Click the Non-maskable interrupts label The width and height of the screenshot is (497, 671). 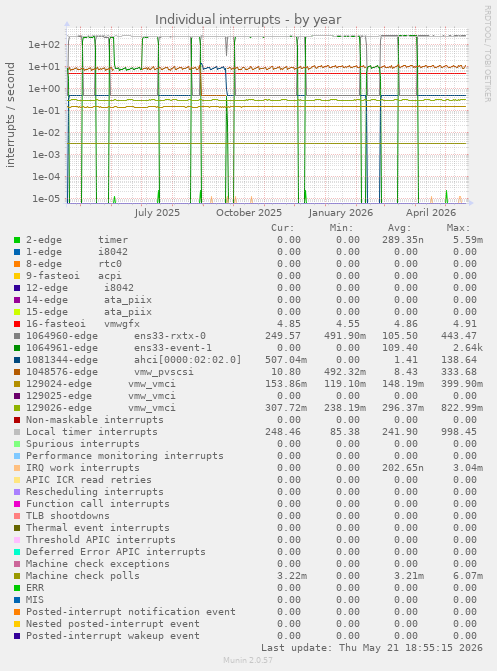coord(95,420)
